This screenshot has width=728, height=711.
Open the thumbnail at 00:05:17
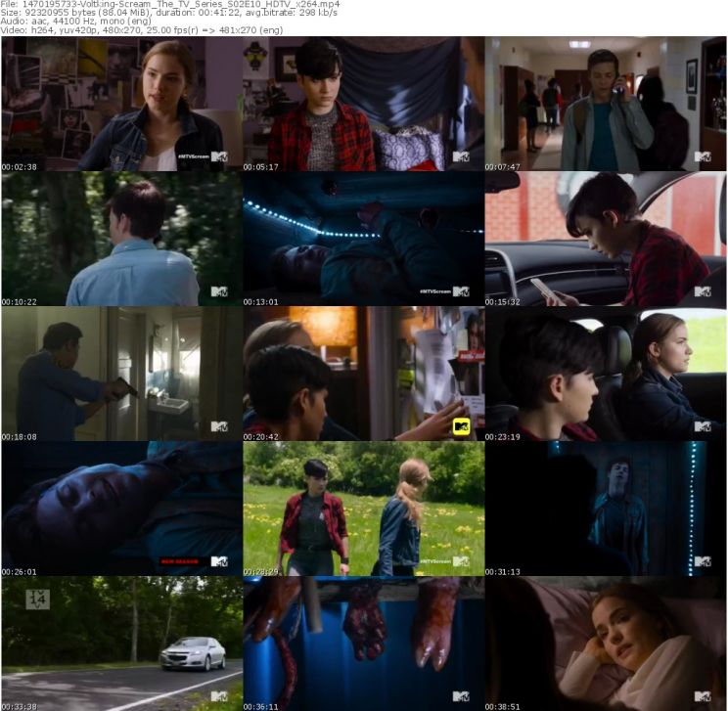click(x=364, y=104)
